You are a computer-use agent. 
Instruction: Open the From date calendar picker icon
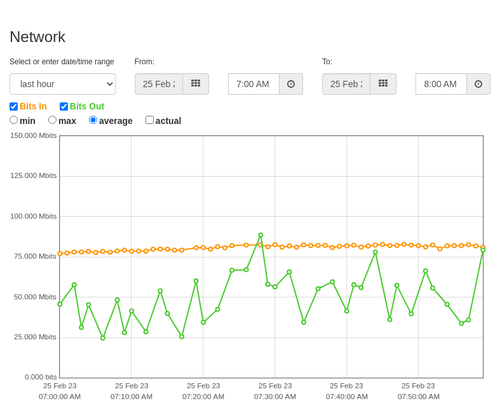(x=196, y=84)
